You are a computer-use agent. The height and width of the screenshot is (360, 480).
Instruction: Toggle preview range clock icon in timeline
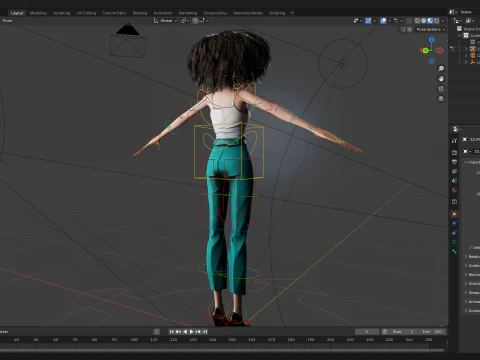(384, 332)
